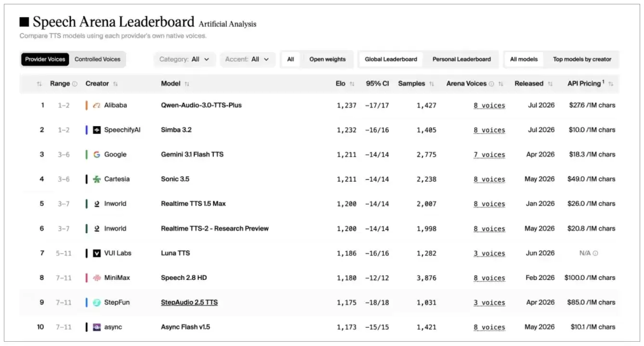Click the Luna TTS model name
The height and width of the screenshot is (346, 644).
(175, 253)
